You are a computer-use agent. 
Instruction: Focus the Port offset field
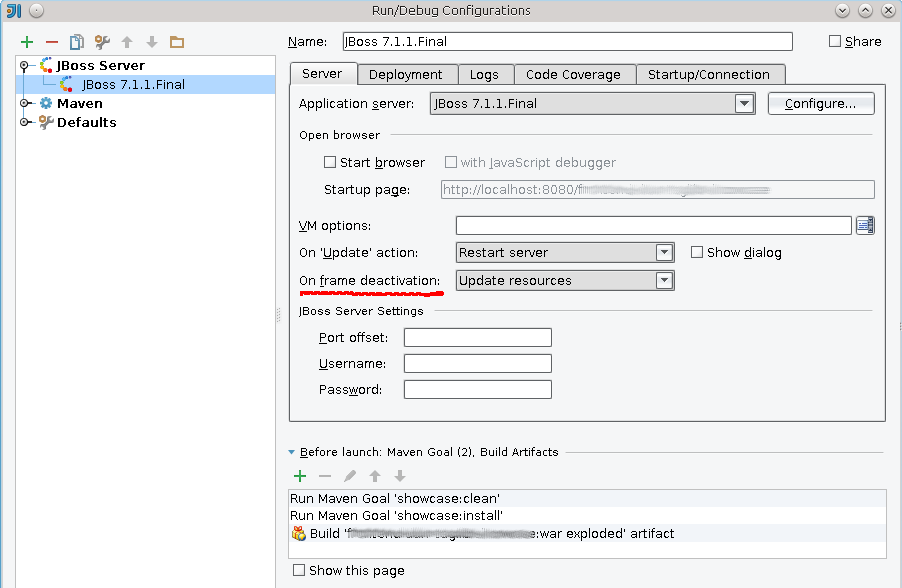point(477,337)
